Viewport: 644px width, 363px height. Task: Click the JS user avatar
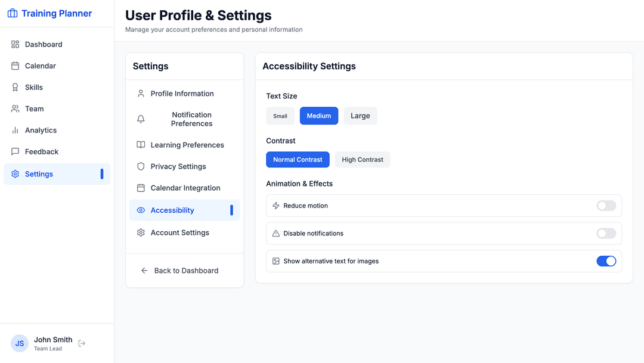(20, 343)
